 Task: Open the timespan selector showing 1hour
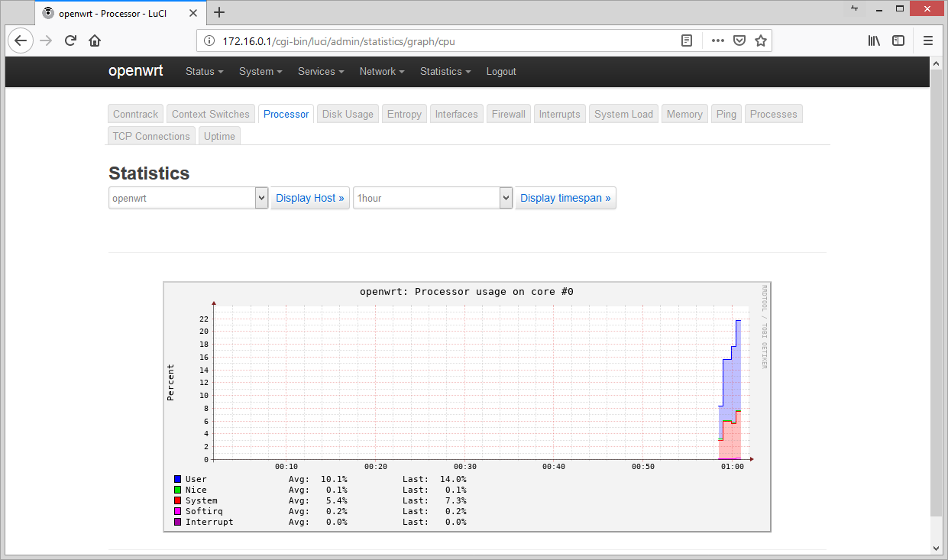(x=432, y=198)
